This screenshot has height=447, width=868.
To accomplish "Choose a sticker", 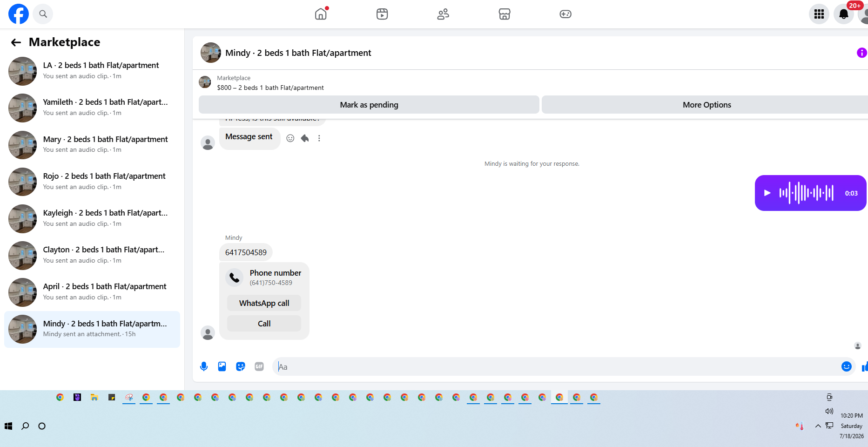I will (241, 366).
